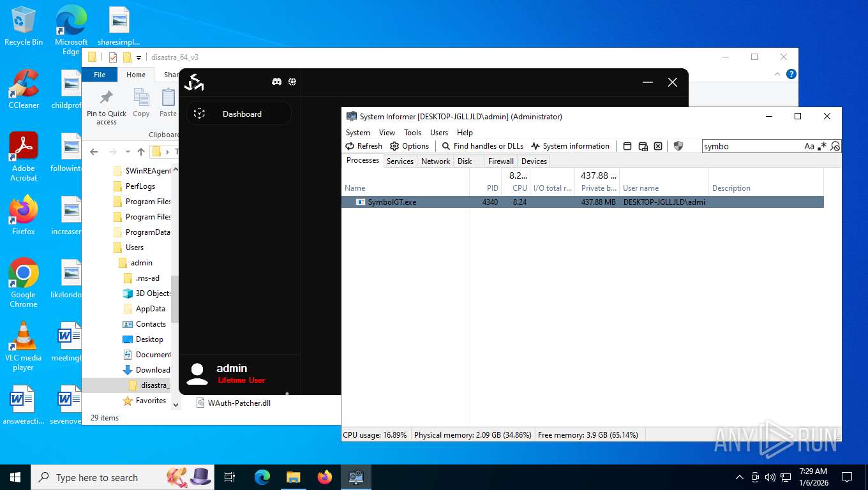The image size is (868, 490).
Task: Open the Dashboard item in black app
Action: pyautogui.click(x=239, y=114)
